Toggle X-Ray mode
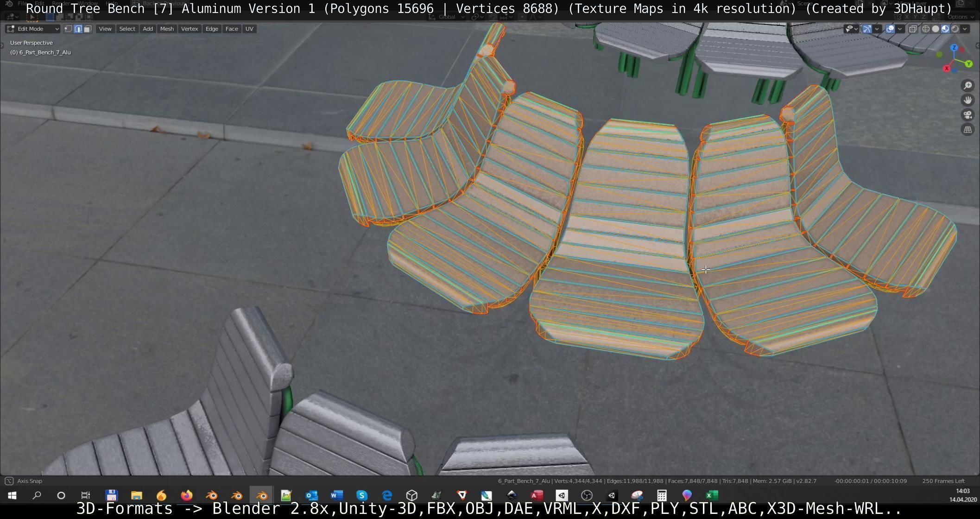 (913, 29)
